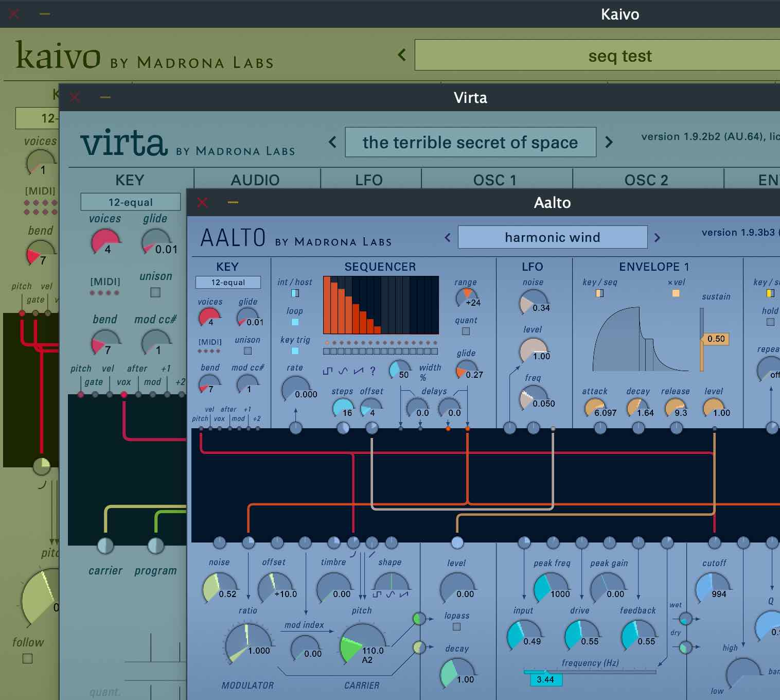Click the sequencer randomize question mark
Viewport: 780px width, 700px height.
(373, 371)
